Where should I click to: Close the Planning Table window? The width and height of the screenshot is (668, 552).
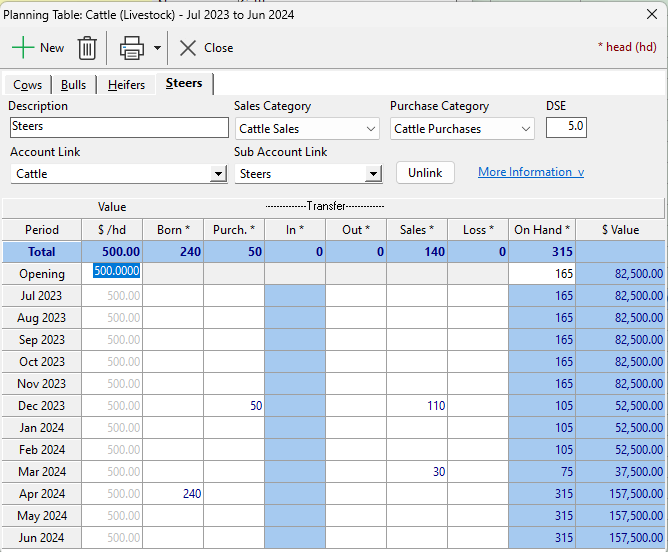coord(652,13)
